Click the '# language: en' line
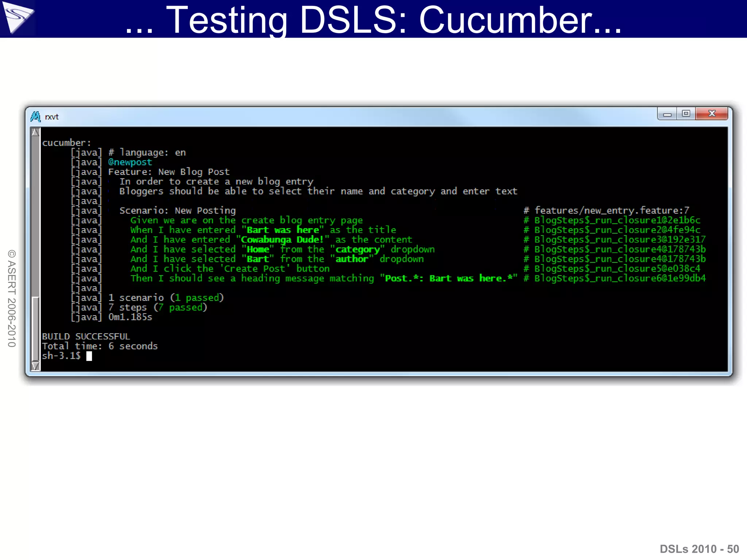Image resolution: width=747 pixels, height=560 pixels. 147,152
